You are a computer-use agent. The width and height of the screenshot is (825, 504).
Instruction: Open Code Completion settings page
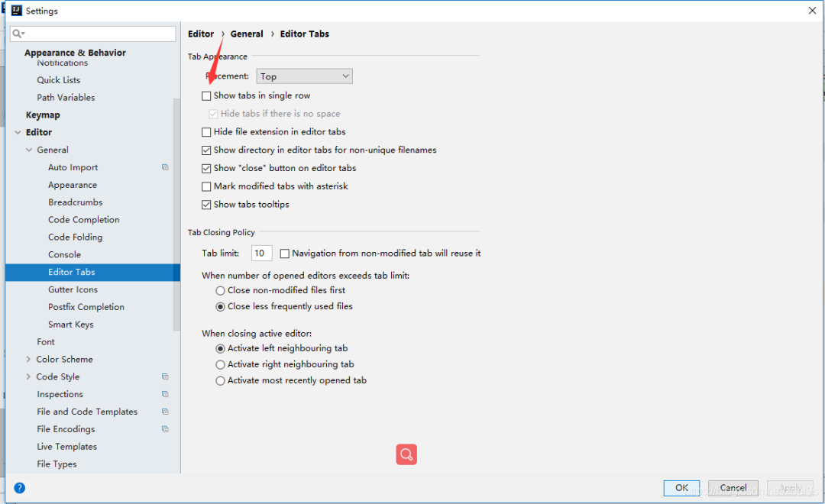pos(84,219)
